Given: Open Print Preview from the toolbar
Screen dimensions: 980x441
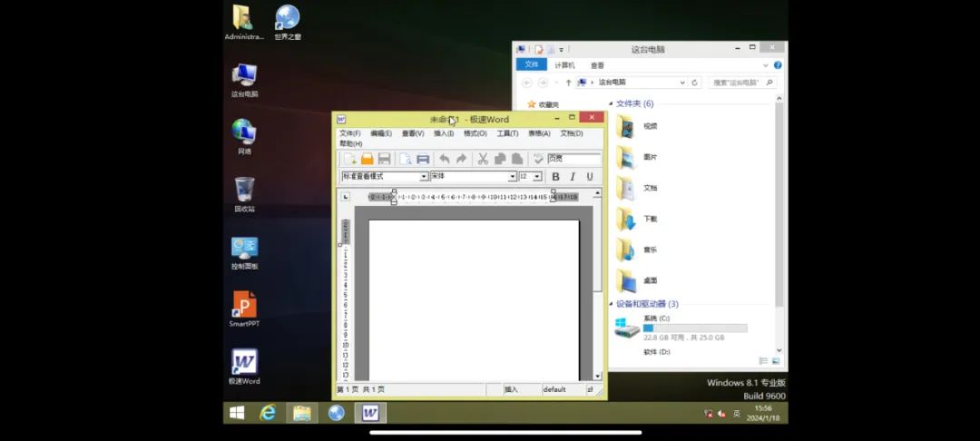Looking at the screenshot, I should pyautogui.click(x=406, y=159).
